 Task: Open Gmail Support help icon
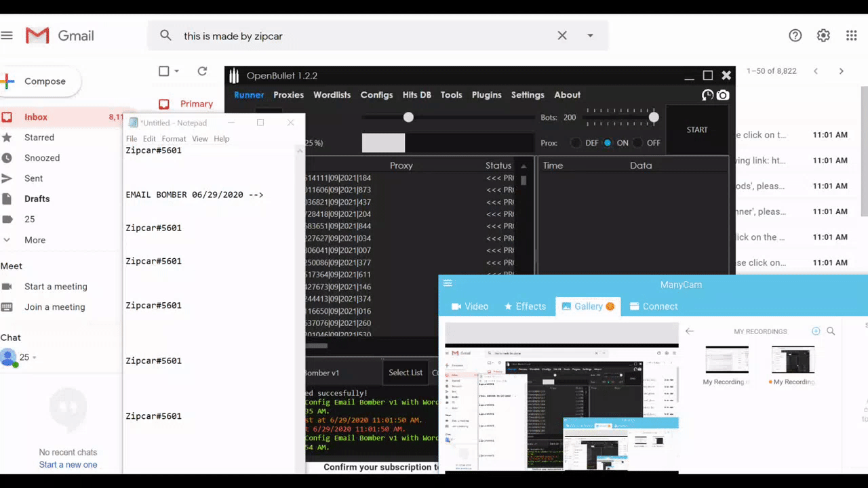tap(795, 35)
